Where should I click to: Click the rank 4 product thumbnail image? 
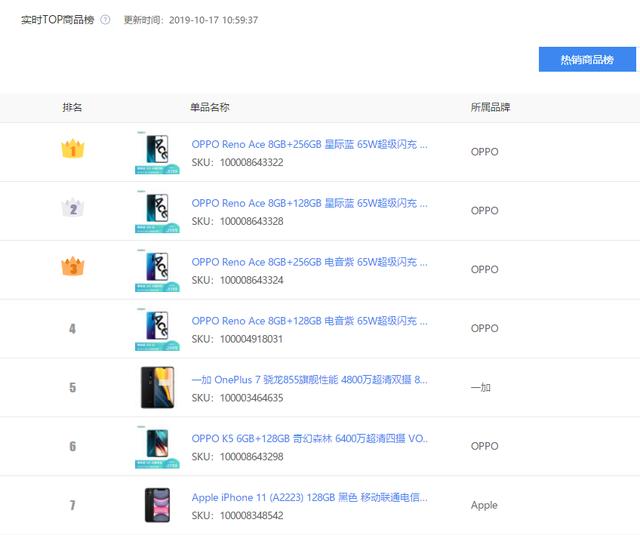point(157,329)
